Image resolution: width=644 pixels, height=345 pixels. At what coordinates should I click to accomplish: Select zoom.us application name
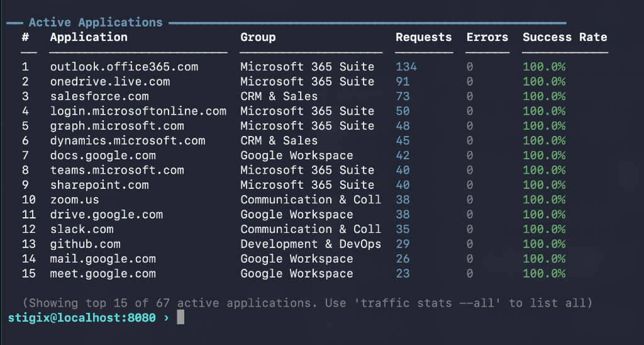75,200
